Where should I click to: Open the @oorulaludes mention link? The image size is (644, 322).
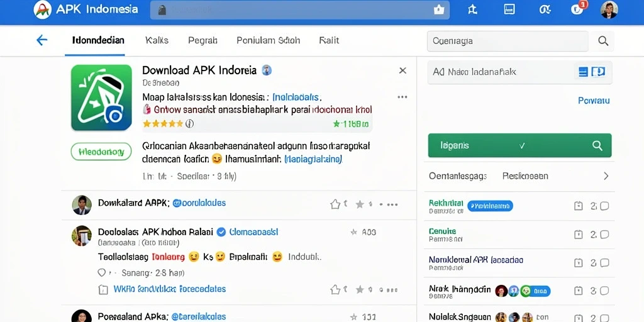pos(199,203)
